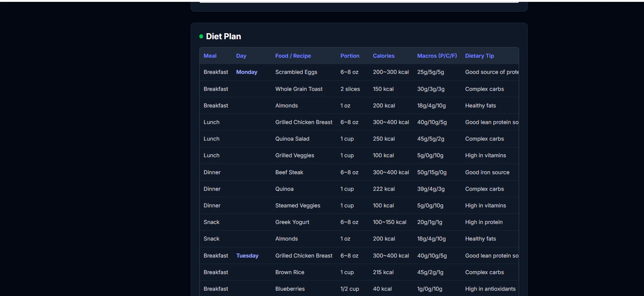The width and height of the screenshot is (644, 296).
Task: Select the Tuesday day label
Action: pyautogui.click(x=247, y=256)
